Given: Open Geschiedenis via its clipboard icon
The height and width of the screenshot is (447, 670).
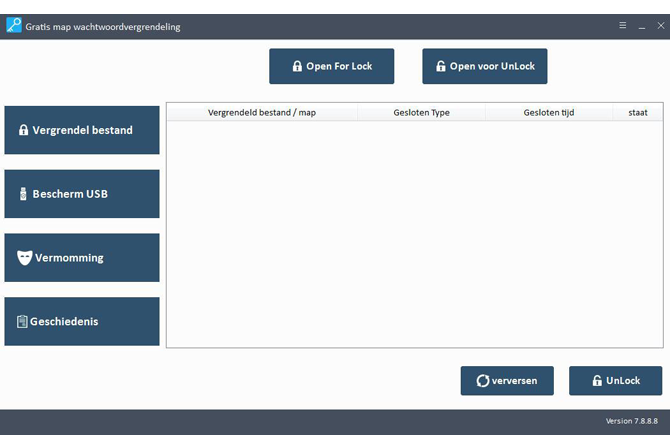Looking at the screenshot, I should [22, 322].
